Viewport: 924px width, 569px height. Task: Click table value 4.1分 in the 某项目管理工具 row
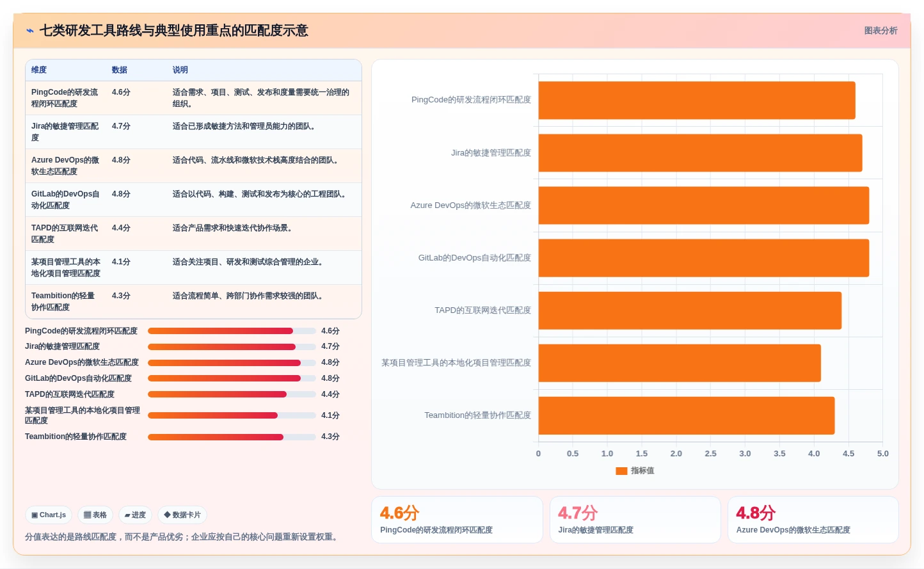121,262
